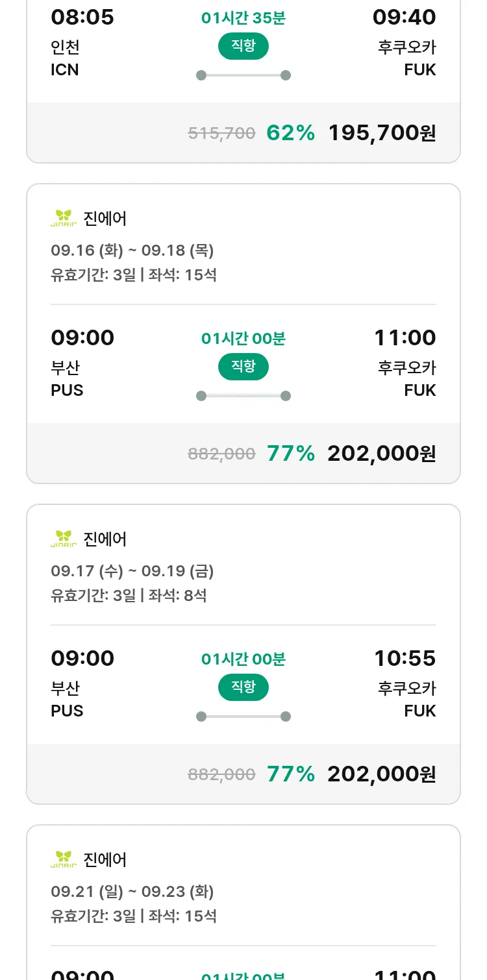
Task: Tap 직항 badge on the 09.17 Busan flight
Action: [243, 687]
